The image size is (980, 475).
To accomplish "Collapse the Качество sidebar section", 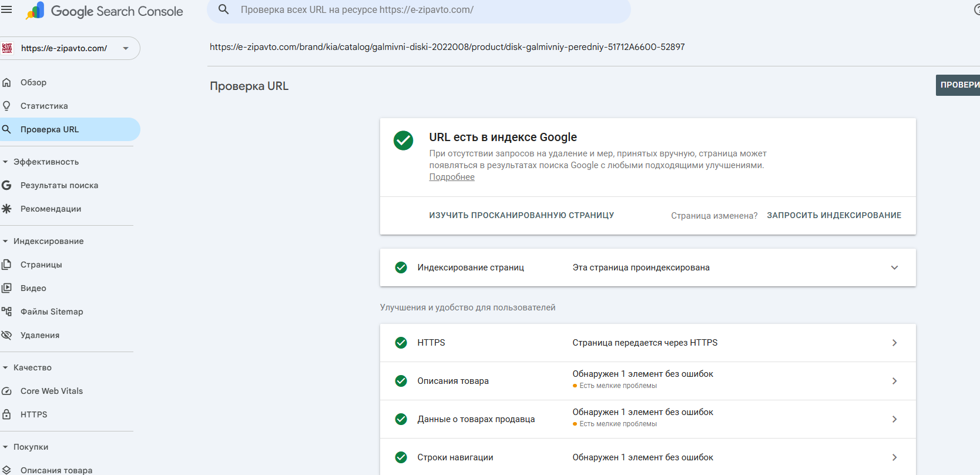I will pos(5,367).
